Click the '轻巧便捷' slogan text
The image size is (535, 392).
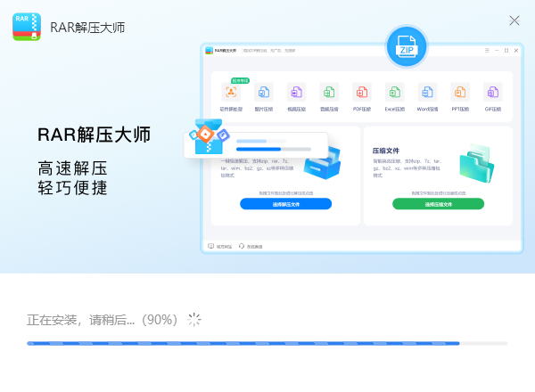73,188
